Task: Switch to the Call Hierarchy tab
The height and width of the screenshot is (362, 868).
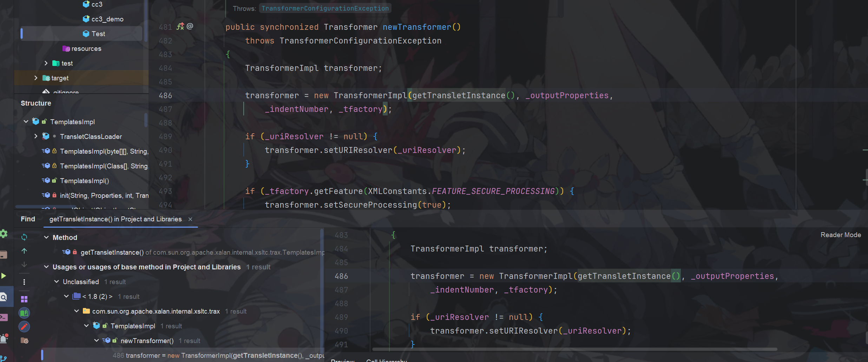Action: [x=386, y=360]
